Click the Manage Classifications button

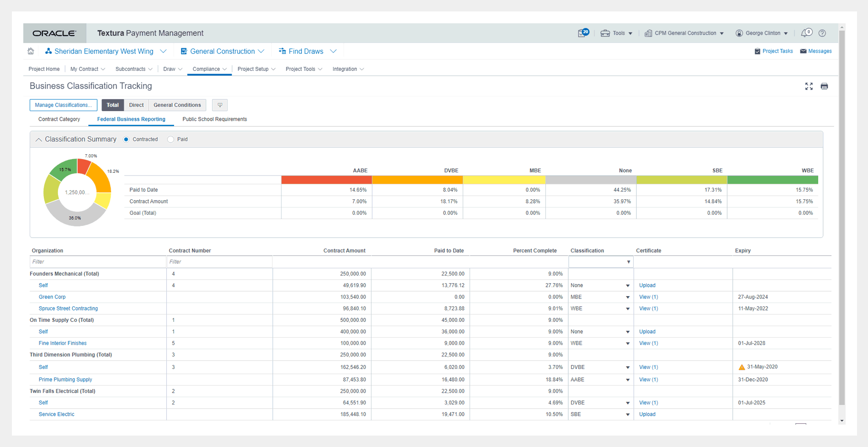coord(64,105)
